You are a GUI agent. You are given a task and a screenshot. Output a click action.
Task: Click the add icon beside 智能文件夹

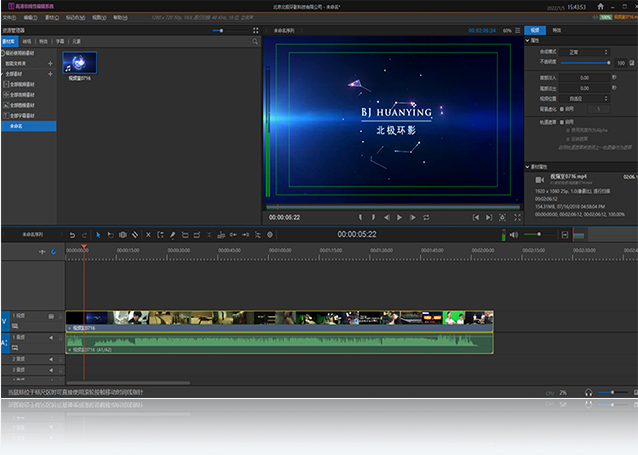coord(51,62)
